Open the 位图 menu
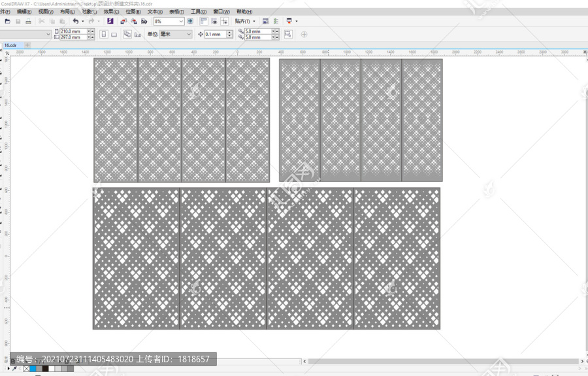The height and width of the screenshot is (376, 588). click(x=133, y=12)
